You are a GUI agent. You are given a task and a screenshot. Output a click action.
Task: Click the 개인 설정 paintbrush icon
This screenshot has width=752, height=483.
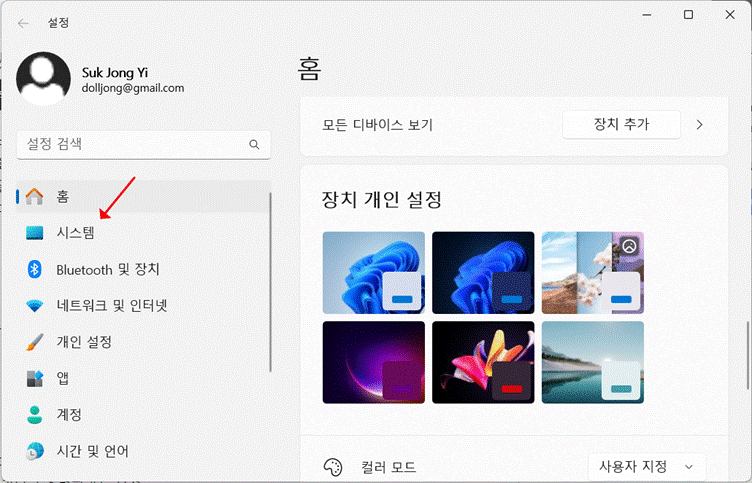click(35, 342)
